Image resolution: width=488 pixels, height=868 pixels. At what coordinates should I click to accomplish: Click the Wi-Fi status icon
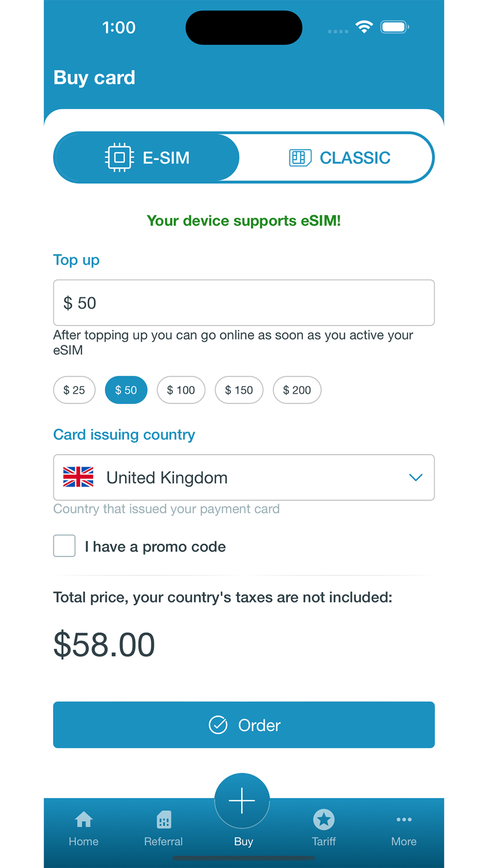tap(364, 27)
